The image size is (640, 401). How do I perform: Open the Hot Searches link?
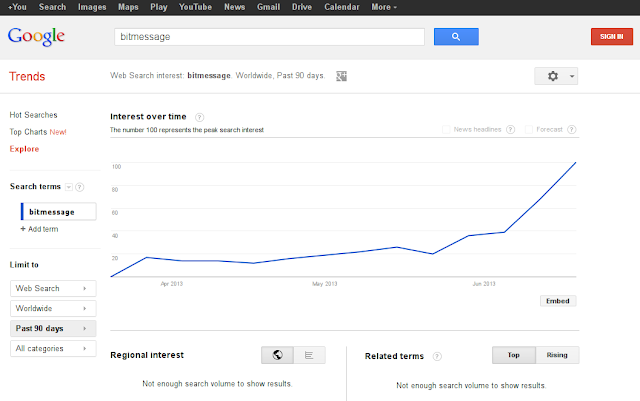pyautogui.click(x=33, y=115)
